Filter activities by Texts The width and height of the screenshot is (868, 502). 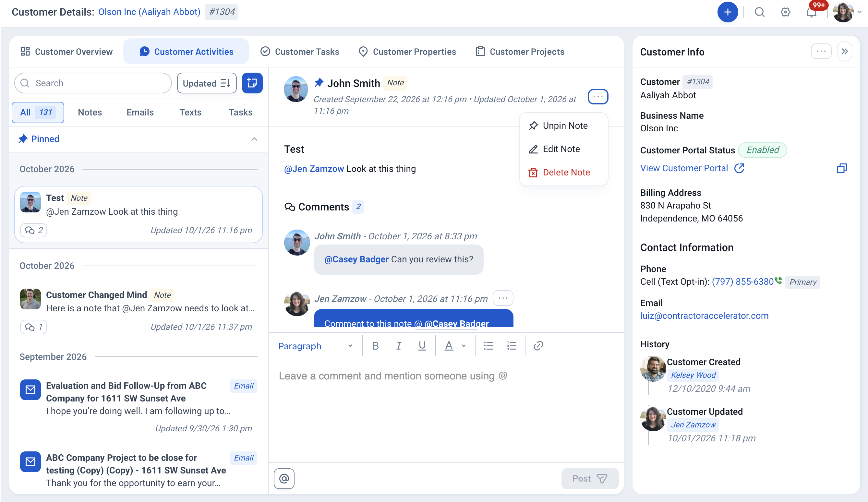tap(190, 112)
